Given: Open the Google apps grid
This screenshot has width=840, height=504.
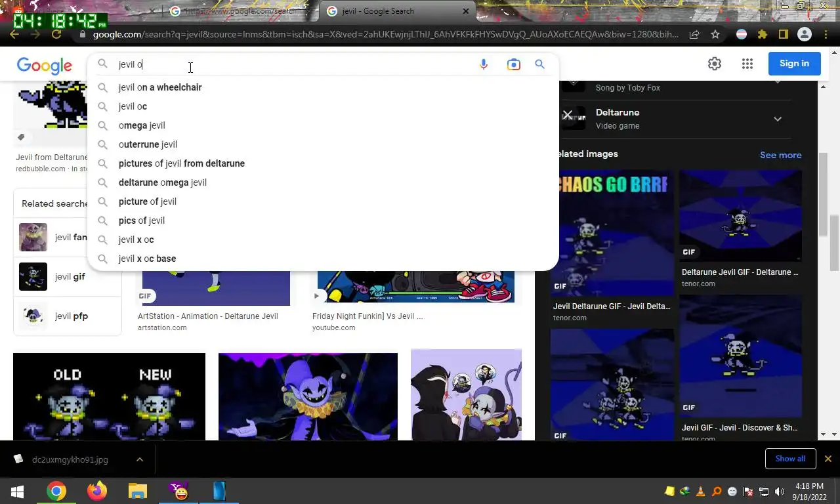Looking at the screenshot, I should point(747,64).
